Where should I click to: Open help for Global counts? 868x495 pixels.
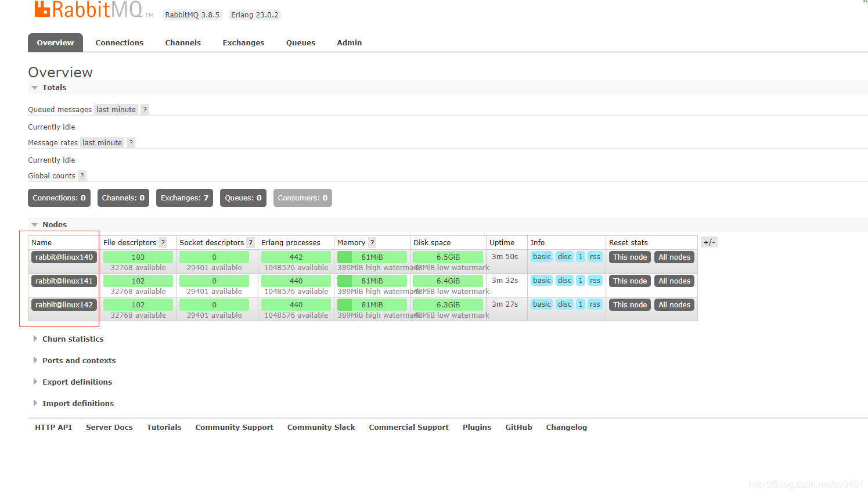point(82,175)
